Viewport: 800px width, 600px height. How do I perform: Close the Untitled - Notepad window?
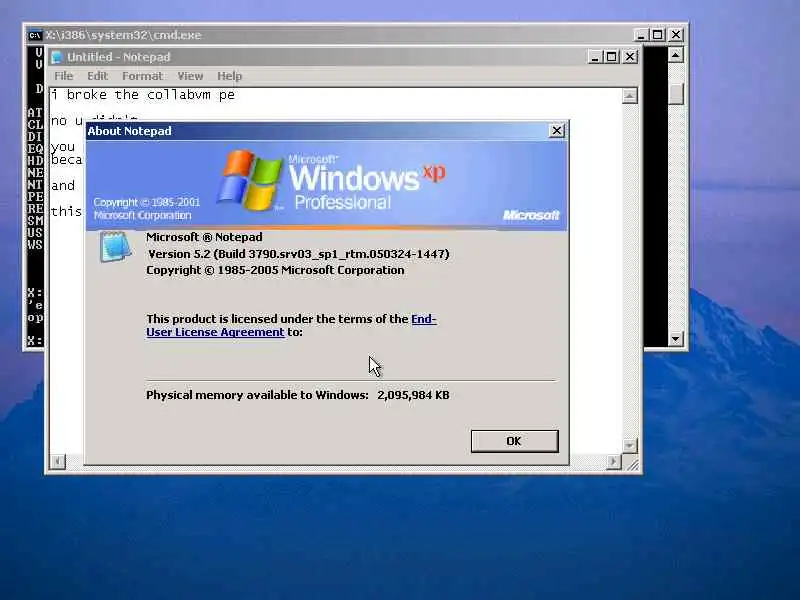click(630, 57)
